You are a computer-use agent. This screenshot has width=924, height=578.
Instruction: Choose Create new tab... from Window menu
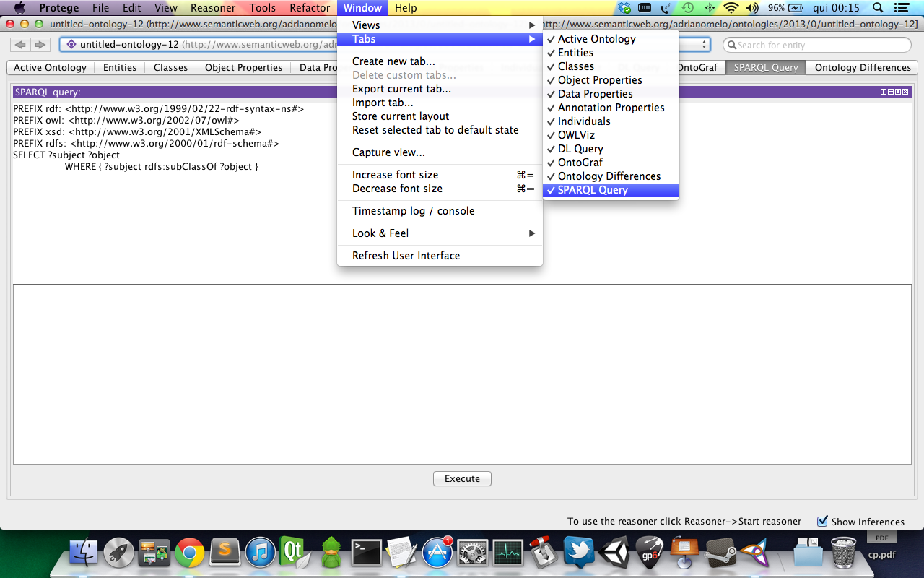click(440, 61)
